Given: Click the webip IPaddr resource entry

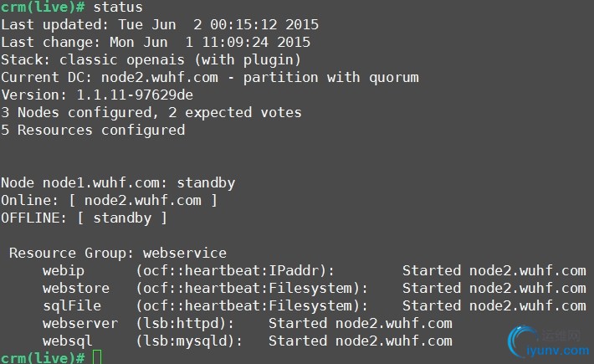Looking at the screenshot, I should pos(314,271).
